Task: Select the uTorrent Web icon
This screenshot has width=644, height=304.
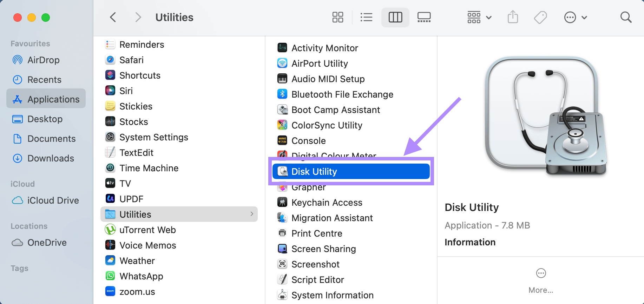Action: coord(110,230)
